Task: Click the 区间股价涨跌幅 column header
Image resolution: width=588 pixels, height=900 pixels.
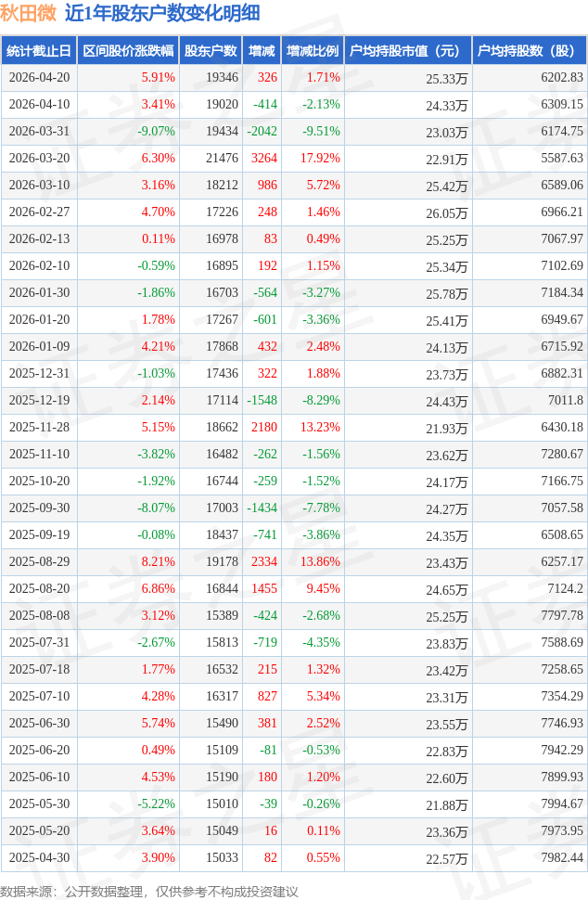Action: [x=128, y=51]
